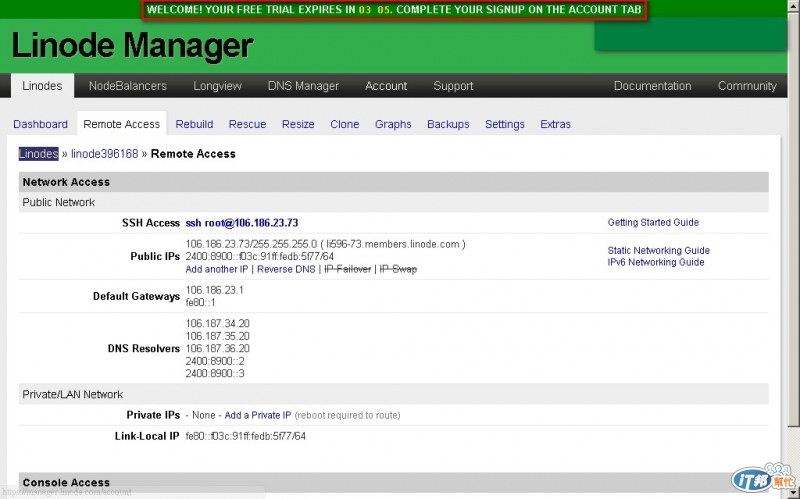Select the Remote Access sub-tab
The width and height of the screenshot is (800, 499).
pos(121,124)
